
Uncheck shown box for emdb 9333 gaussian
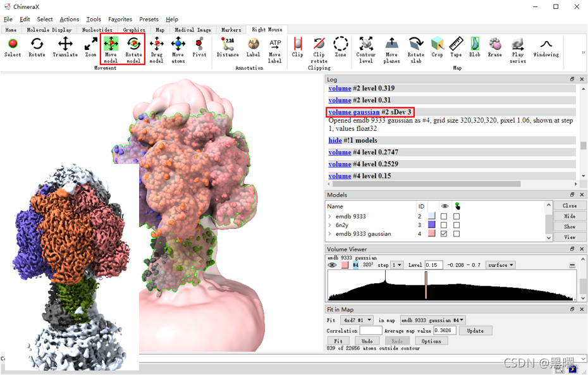pyautogui.click(x=444, y=233)
